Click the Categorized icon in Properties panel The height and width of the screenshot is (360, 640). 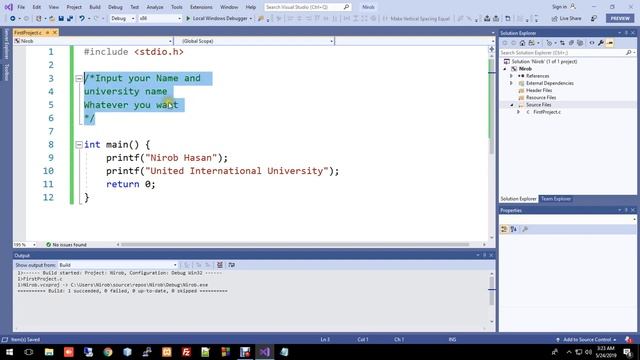pos(504,229)
